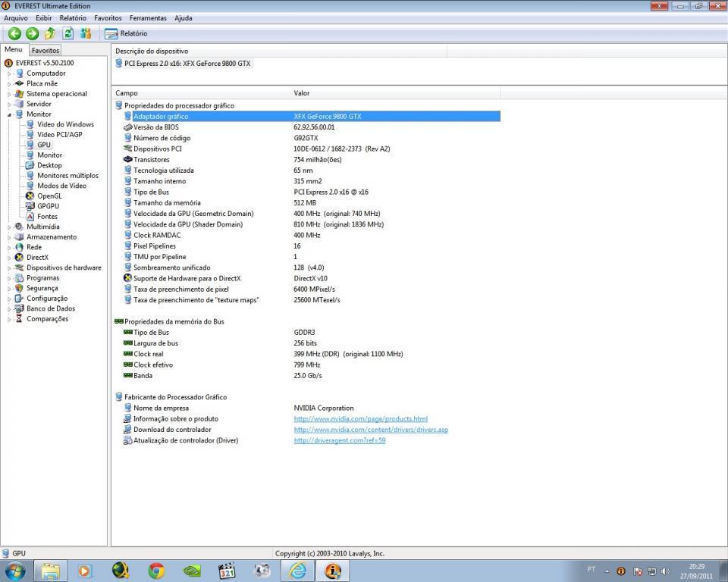Screen dimensions: 728x582
Task: Open the Exibir menu
Action: coord(43,18)
